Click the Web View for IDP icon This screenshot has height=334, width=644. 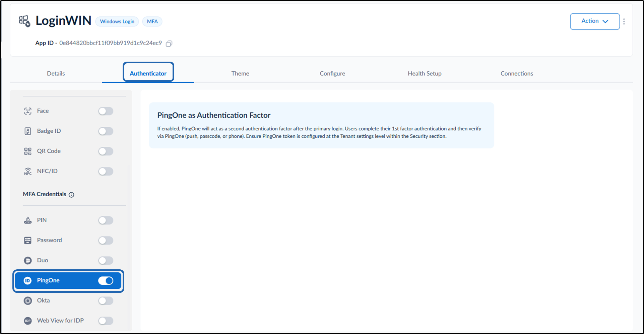tap(28, 321)
